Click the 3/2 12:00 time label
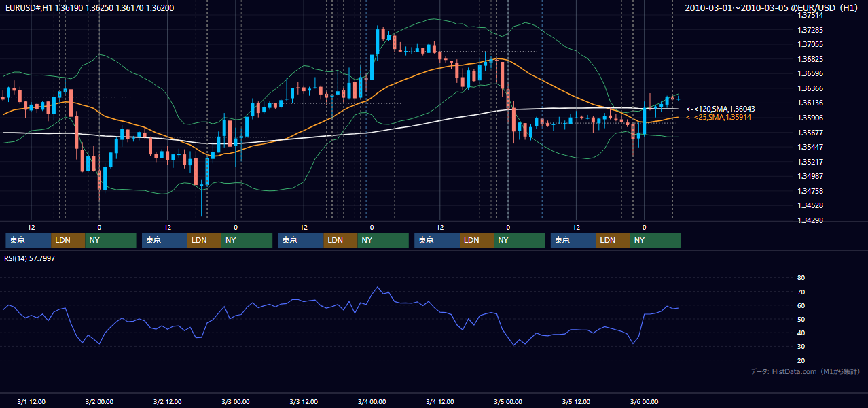Viewport: 868px width, 408px height. pos(167,402)
